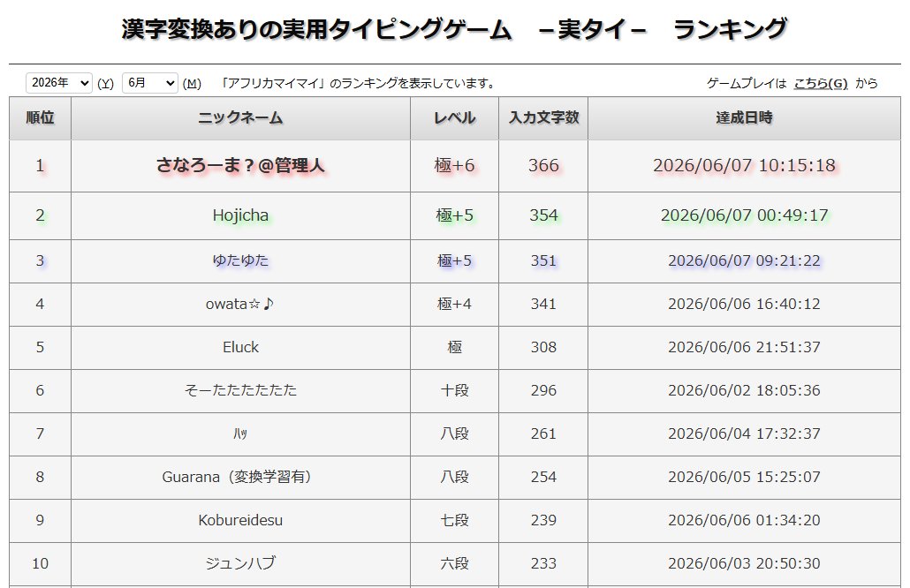Click character count 366
Screen dimensions: 910x588
[543, 165]
